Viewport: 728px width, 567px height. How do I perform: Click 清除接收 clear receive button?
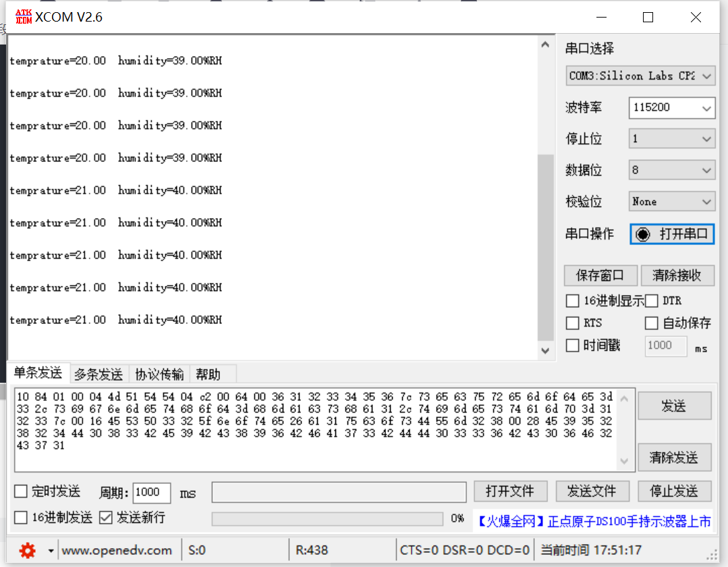pos(677,275)
